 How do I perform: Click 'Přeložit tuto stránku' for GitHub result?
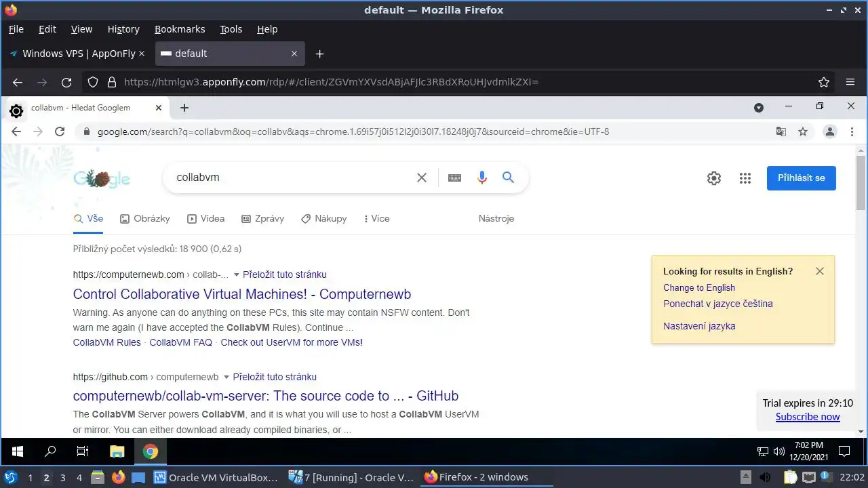coord(275,377)
